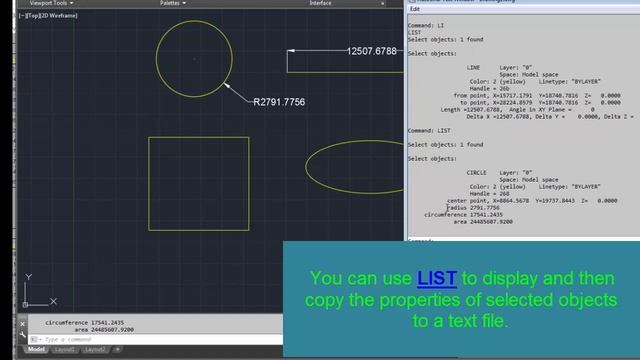This screenshot has width=640, height=360.
Task: Switch to the Layout1 tab
Action: click(64, 350)
